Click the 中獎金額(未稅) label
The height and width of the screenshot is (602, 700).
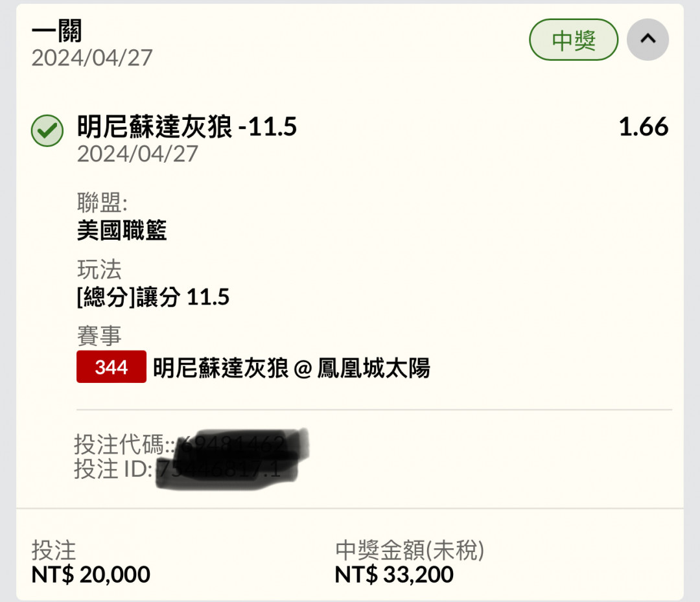(x=410, y=550)
